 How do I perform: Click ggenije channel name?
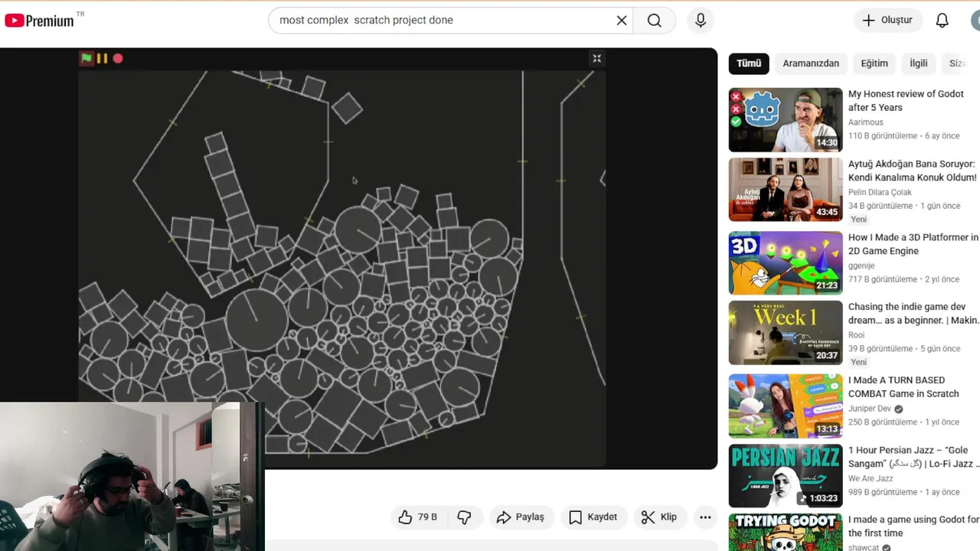pyautogui.click(x=861, y=266)
